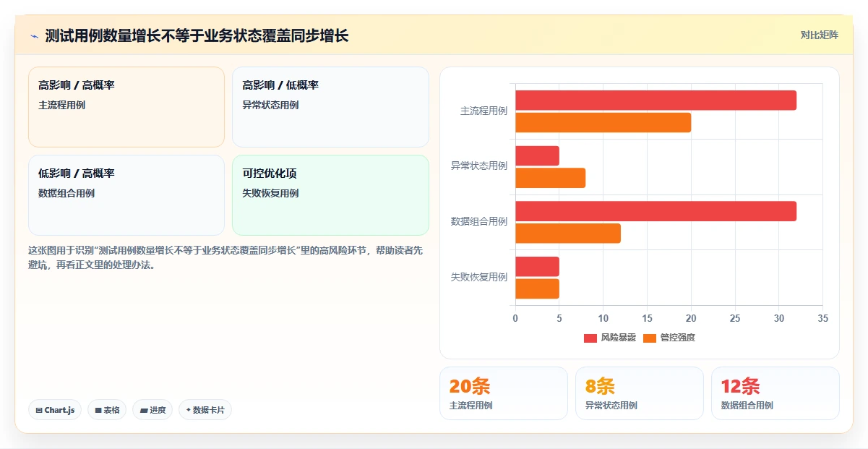The image size is (868, 449).
Task: Toggle the 风险暴露 red legend swatch
Action: coord(590,338)
